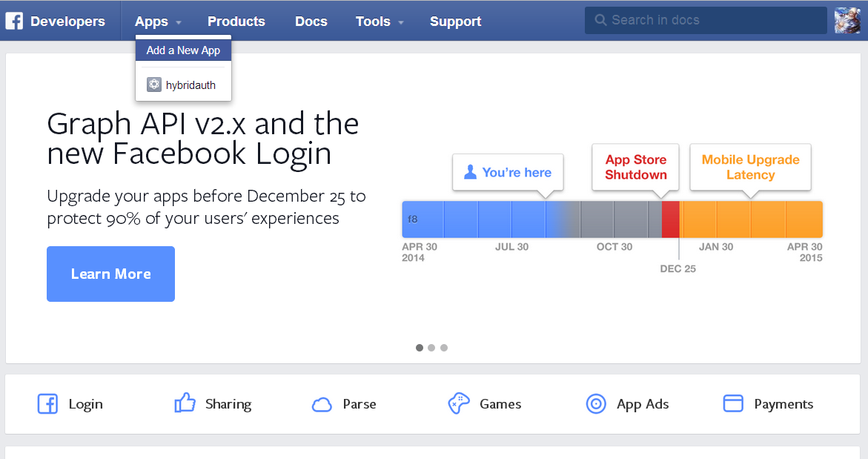Go to the Support page link
Viewport: 868px width, 459px height.
456,22
